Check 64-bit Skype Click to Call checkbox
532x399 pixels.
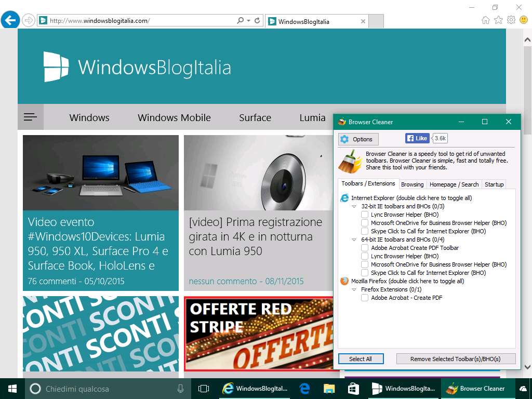(365, 273)
